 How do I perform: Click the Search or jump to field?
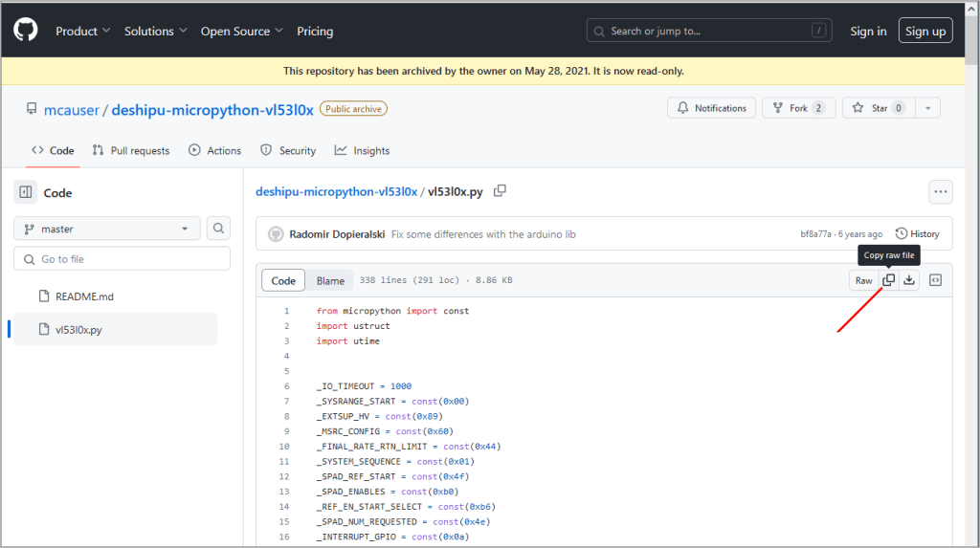tap(708, 32)
